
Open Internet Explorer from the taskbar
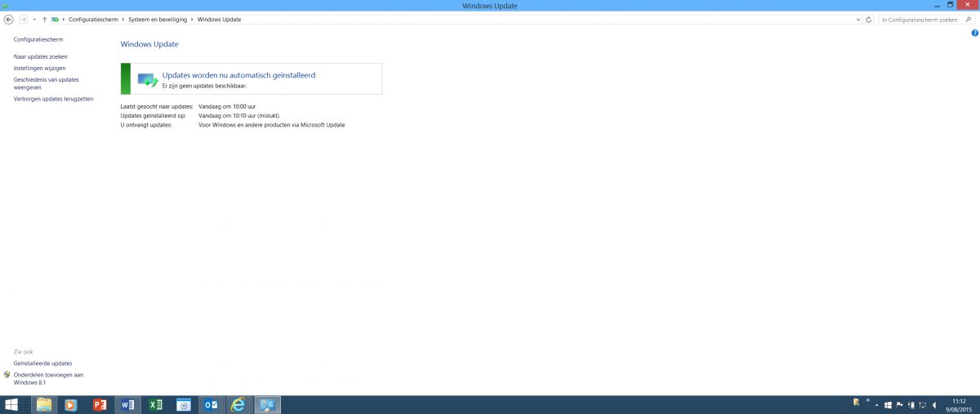(238, 405)
